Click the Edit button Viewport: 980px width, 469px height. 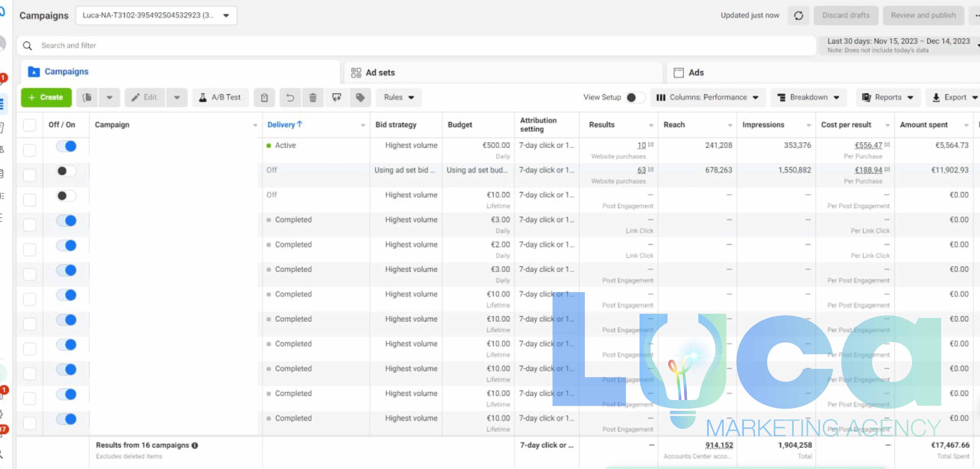[x=144, y=97]
